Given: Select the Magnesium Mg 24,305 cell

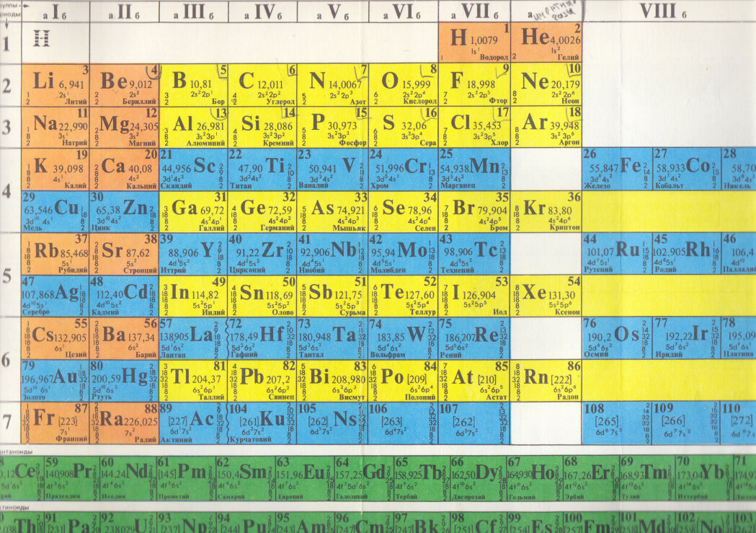Looking at the screenshot, I should [x=125, y=127].
